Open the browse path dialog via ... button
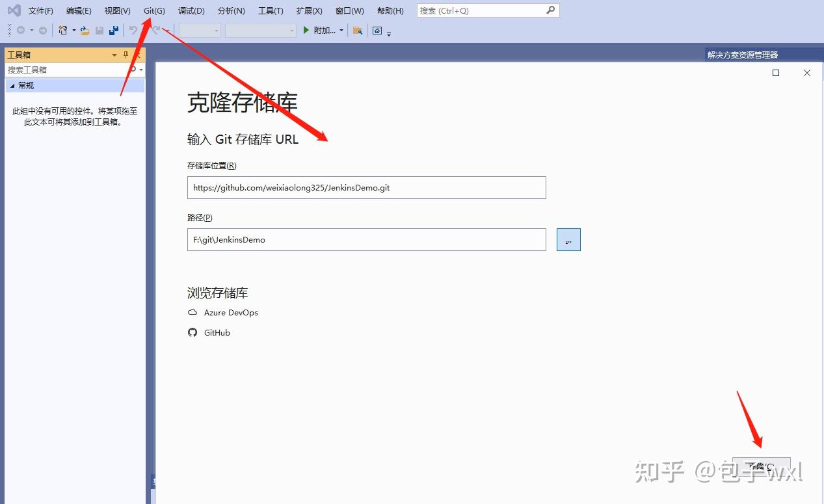Screen dimensions: 824x504 (568, 239)
